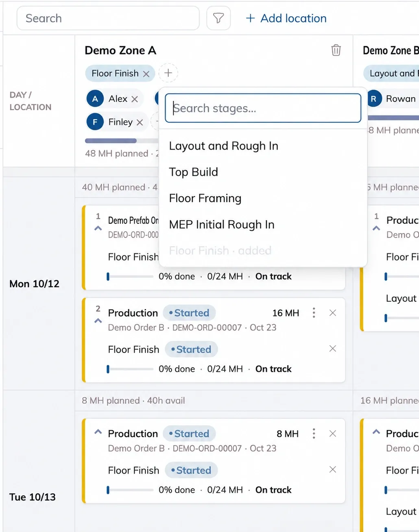
Task: Remove Floor Finish from 16 MH card
Action: pos(333,349)
